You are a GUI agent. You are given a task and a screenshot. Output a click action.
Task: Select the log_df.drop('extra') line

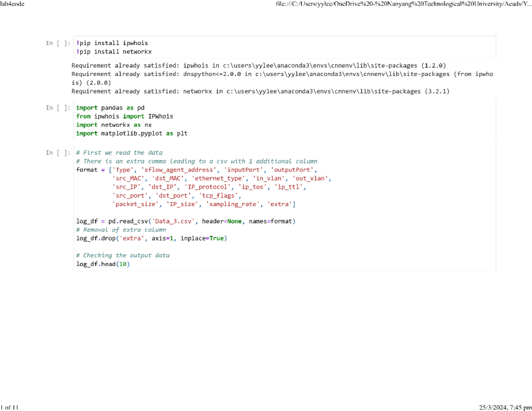click(151, 238)
